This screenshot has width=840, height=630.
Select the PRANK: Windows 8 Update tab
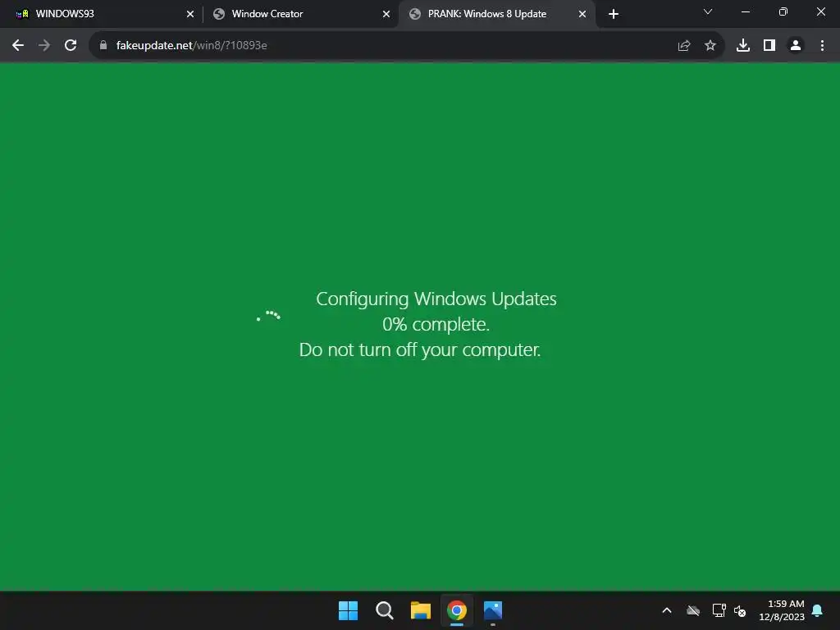[x=496, y=14]
